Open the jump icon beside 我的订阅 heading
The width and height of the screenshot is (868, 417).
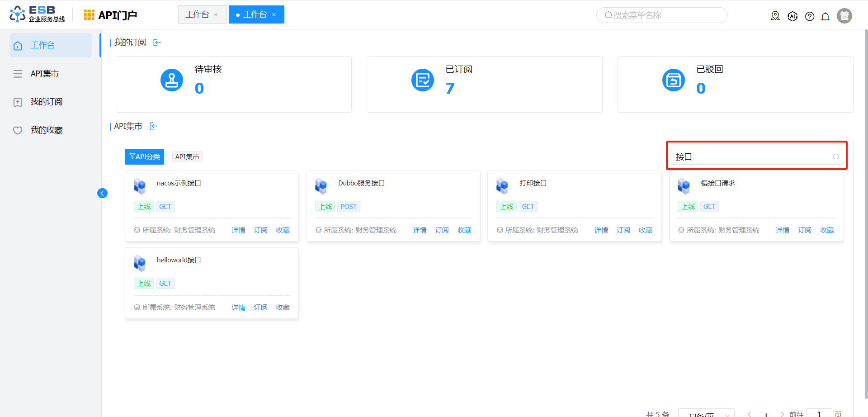coord(157,43)
